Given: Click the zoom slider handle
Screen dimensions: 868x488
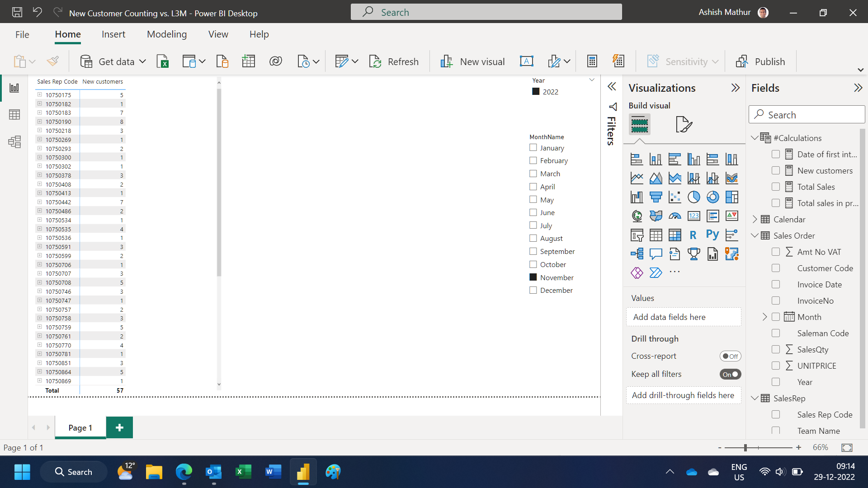Looking at the screenshot, I should pyautogui.click(x=745, y=447).
